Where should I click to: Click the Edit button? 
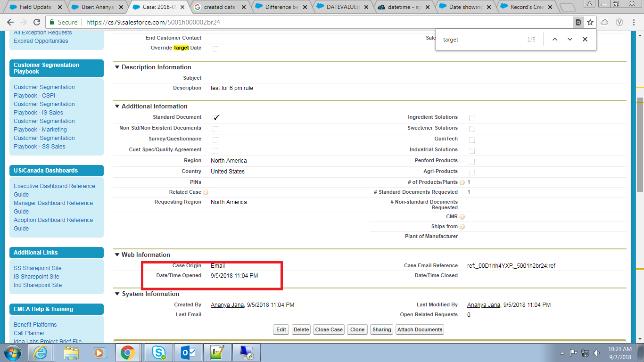[281, 329]
